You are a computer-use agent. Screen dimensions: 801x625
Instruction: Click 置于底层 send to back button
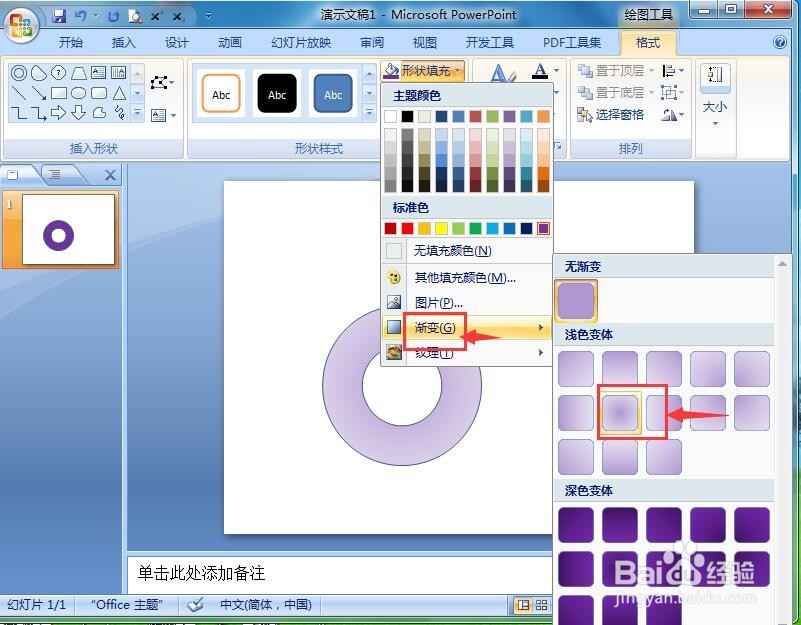610,92
